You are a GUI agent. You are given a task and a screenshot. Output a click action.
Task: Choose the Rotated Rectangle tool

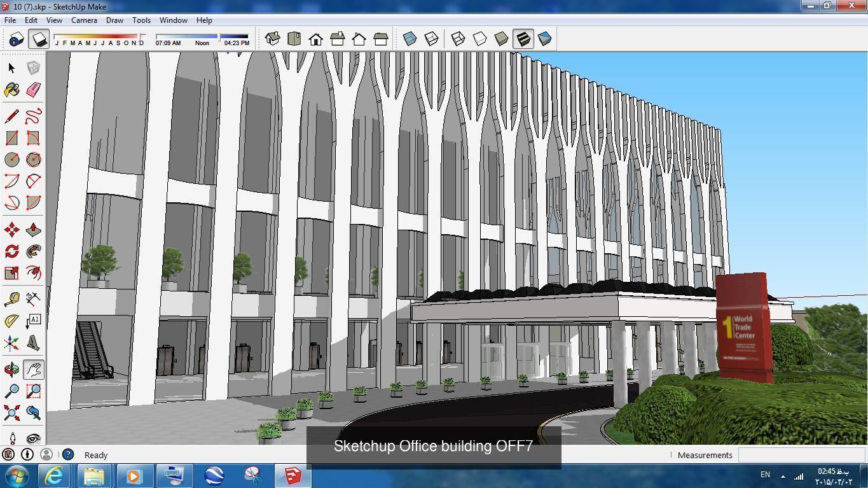tap(33, 138)
